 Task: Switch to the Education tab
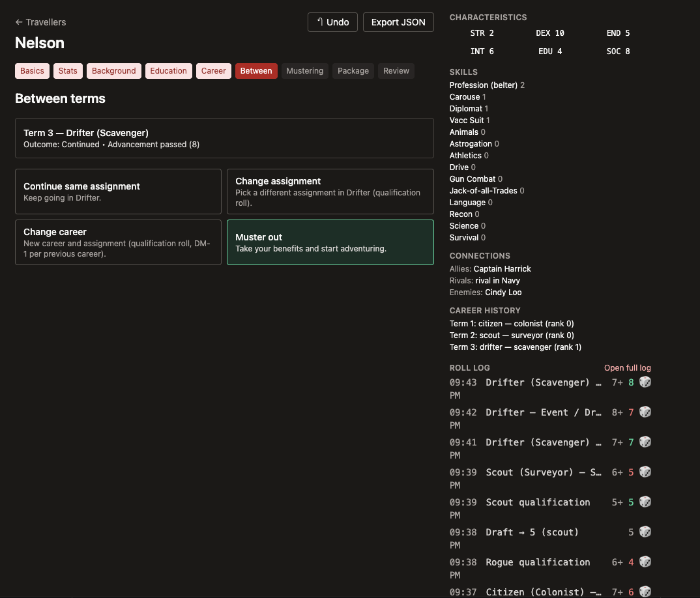click(168, 70)
